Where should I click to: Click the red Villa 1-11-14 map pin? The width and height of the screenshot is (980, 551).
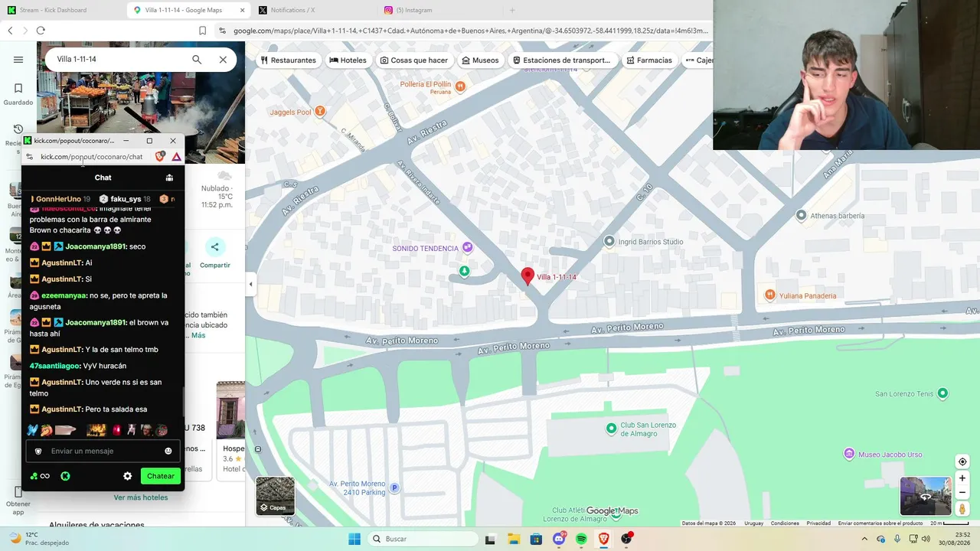527,276
